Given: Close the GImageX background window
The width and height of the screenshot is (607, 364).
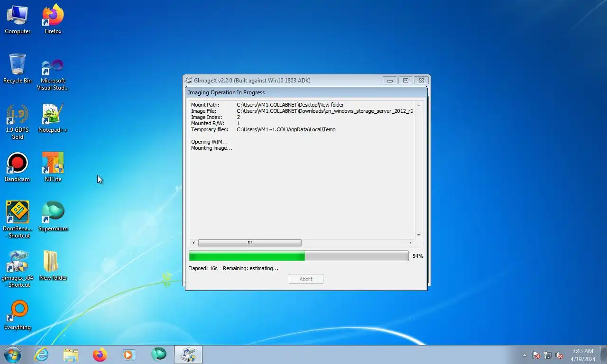Looking at the screenshot, I should point(421,81).
